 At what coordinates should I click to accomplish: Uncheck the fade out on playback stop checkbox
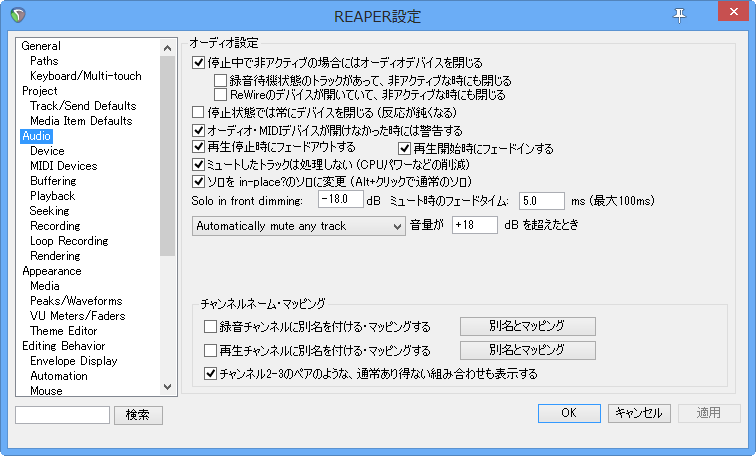(x=198, y=146)
